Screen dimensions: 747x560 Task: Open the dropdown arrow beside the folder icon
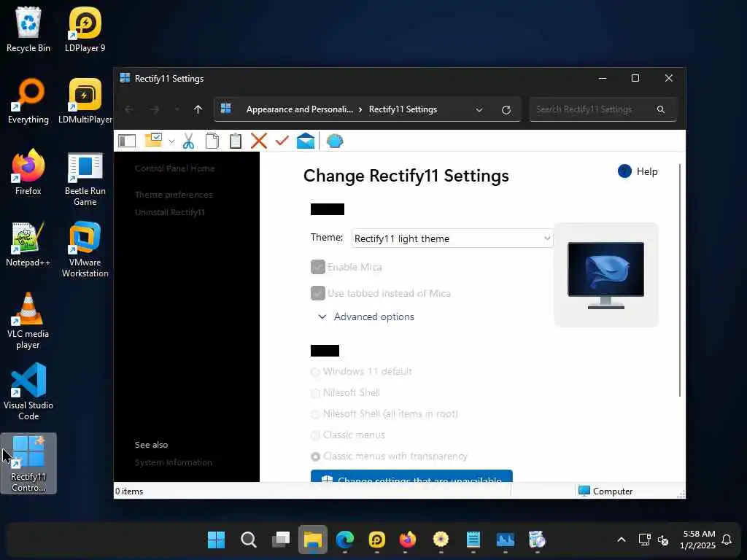tap(171, 141)
